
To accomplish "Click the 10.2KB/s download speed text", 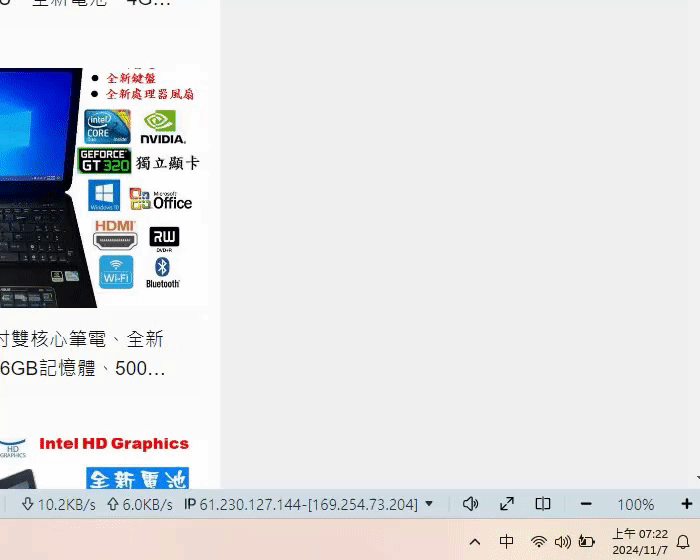I will [x=67, y=505].
